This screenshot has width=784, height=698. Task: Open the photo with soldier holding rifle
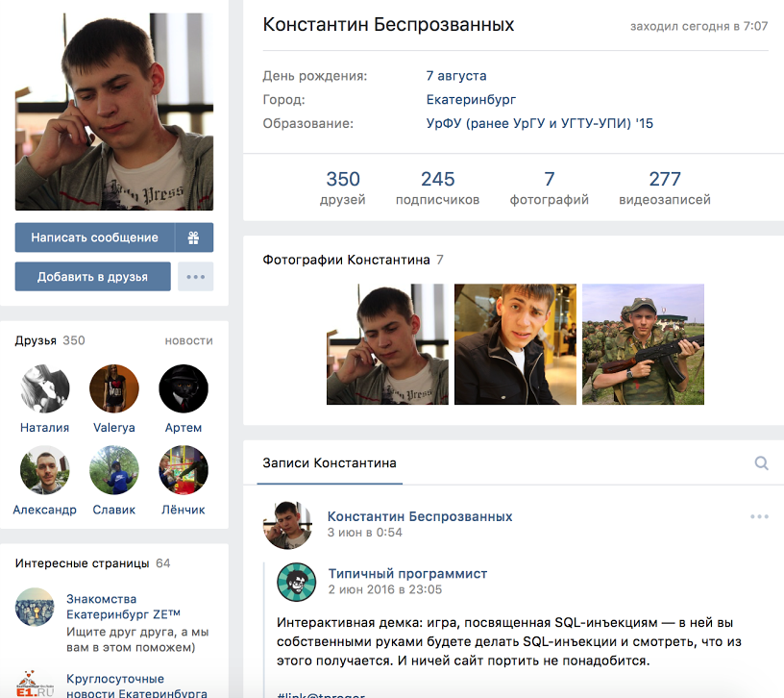[x=643, y=344]
